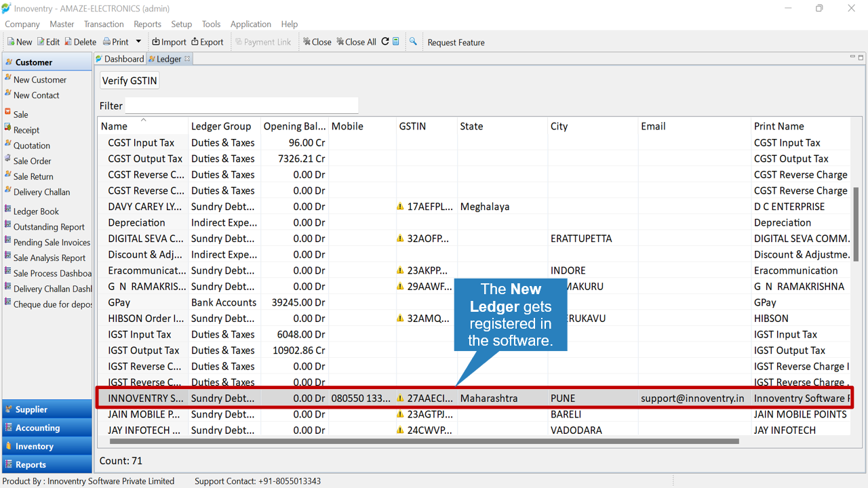Screen dimensions: 868x488
Task: Open the Transaction menu
Action: [104, 24]
